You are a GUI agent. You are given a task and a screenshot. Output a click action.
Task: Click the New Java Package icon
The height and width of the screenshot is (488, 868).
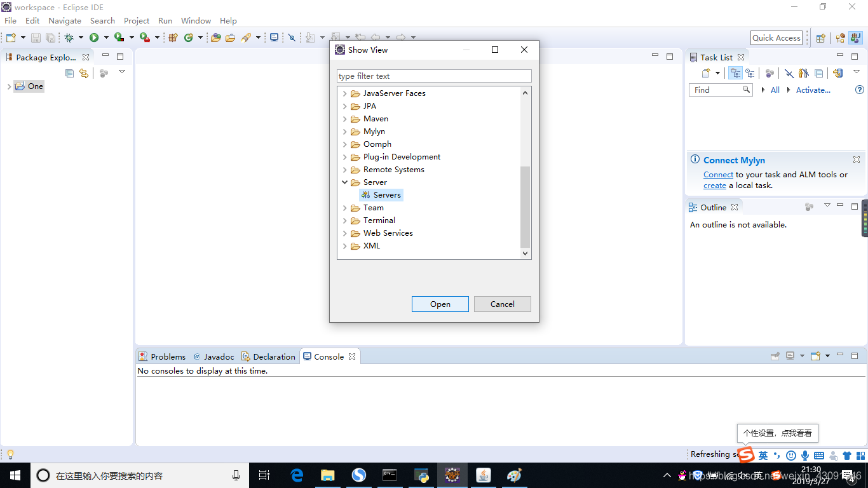click(x=173, y=37)
